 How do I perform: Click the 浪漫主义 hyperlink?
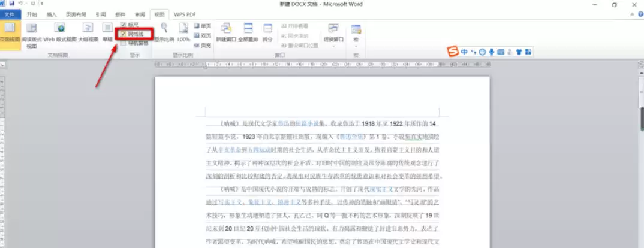click(x=290, y=202)
